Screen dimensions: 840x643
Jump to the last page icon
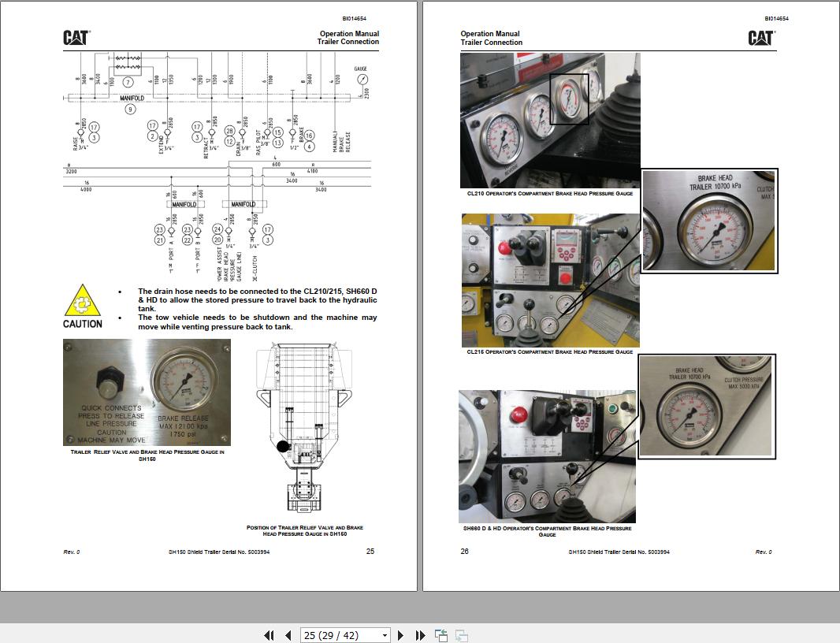(420, 634)
